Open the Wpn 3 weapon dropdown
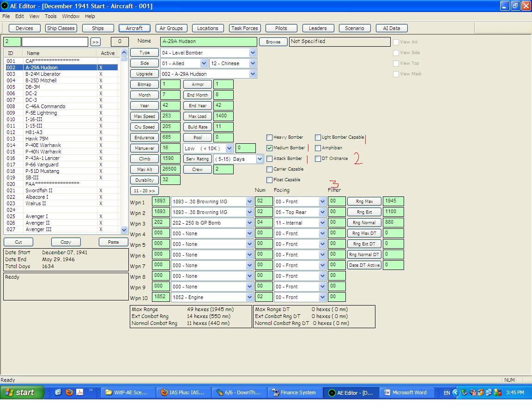Image resolution: width=532 pixels, height=416 pixels. (248, 222)
